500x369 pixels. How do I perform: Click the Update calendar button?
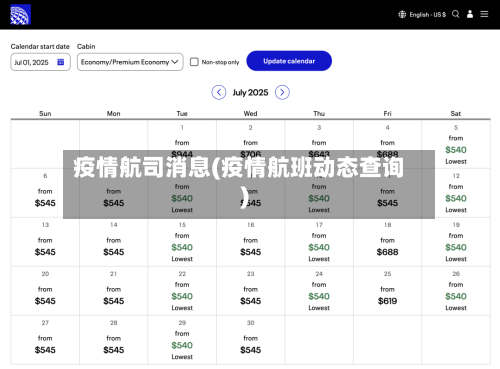coord(289,61)
